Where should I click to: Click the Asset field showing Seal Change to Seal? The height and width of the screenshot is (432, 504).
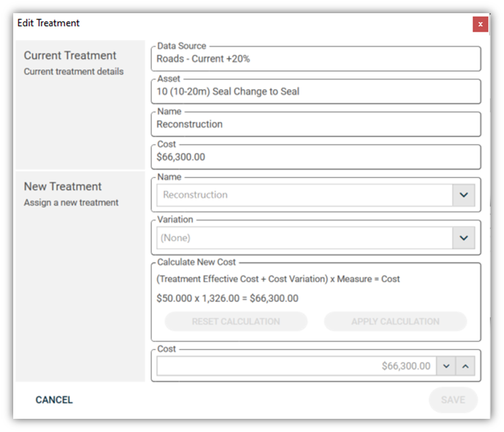click(316, 92)
